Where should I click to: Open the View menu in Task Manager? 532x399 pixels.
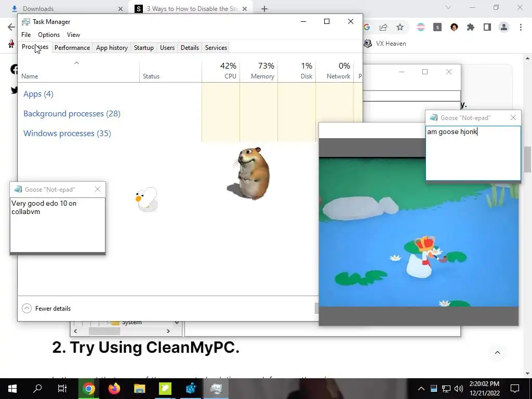pos(73,35)
